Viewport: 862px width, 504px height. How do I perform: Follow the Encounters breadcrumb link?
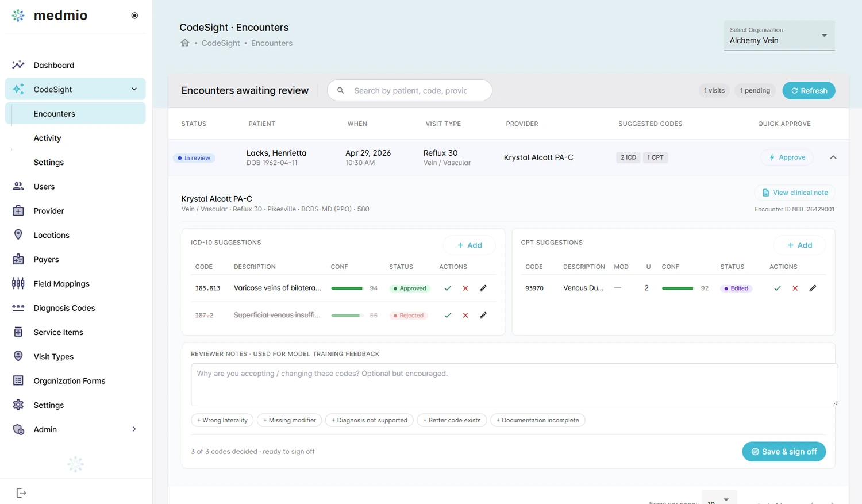(x=272, y=43)
